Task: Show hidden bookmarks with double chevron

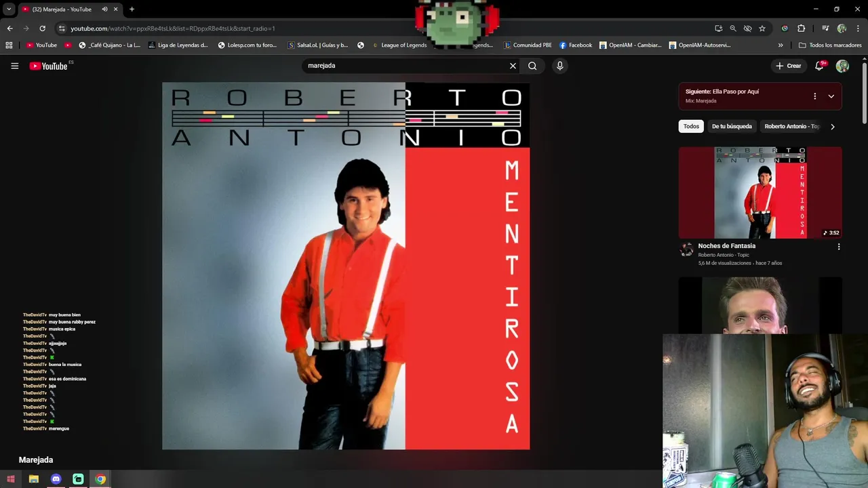Action: pos(781,45)
